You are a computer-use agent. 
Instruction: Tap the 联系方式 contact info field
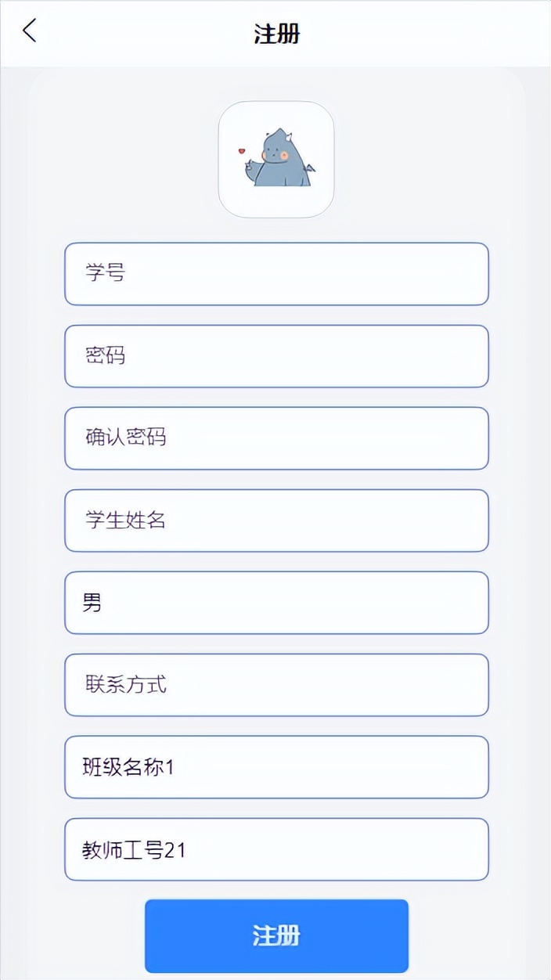tap(275, 685)
